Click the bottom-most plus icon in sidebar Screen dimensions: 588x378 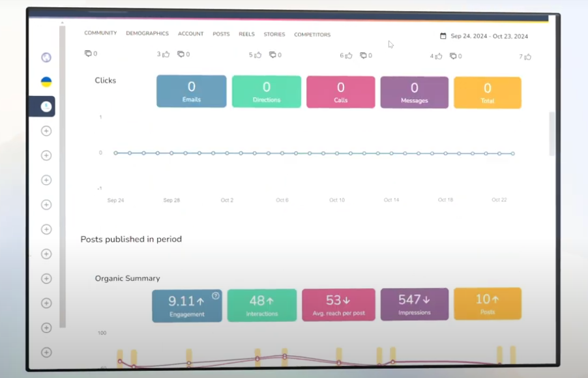[x=46, y=353]
